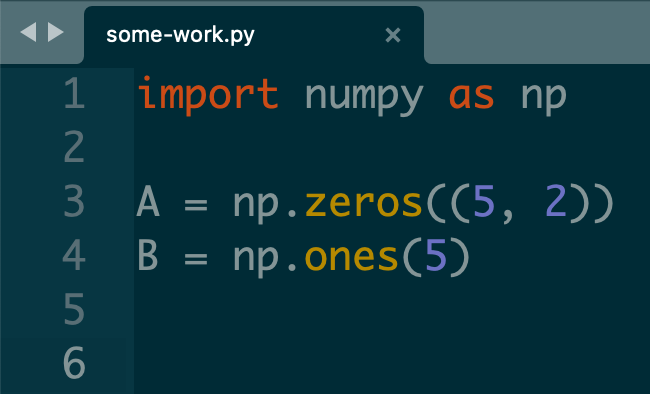Click line number 4 in gutter

tap(75, 255)
